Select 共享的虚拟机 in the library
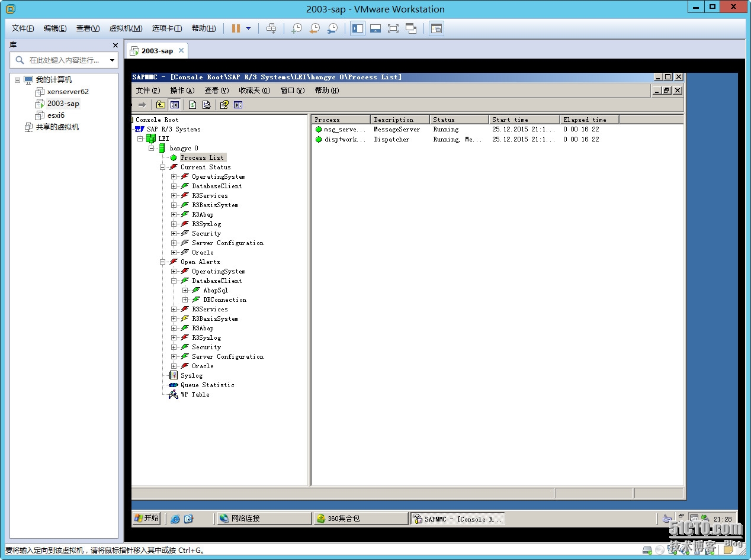751x560 pixels. [57, 127]
